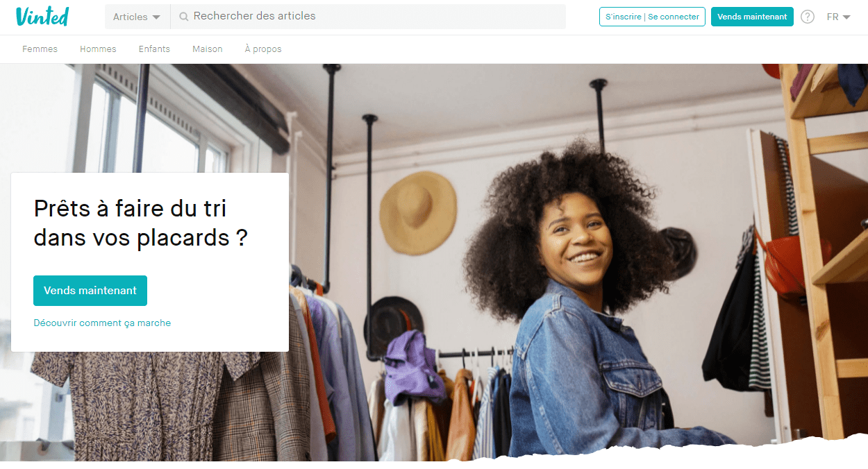Viewport: 868px width, 469px height.
Task: Open the FR language selector
Action: 839,17
